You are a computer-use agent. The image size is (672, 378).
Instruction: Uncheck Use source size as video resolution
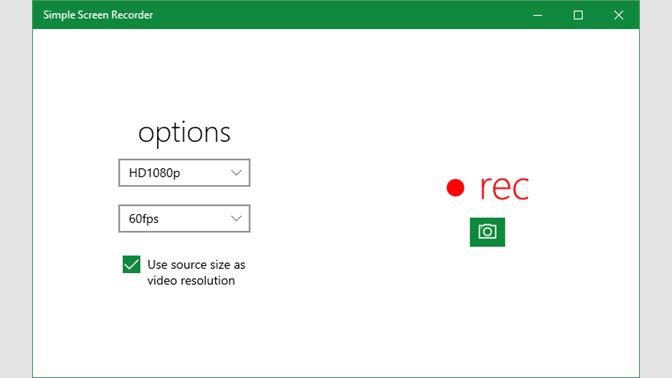click(131, 264)
